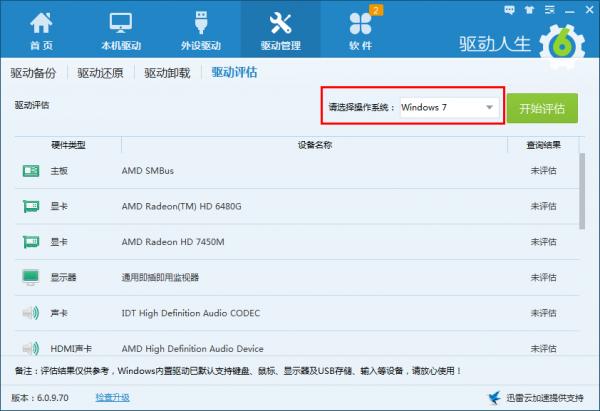Click the 设备名称 column header
Screen dimensions: 600x411
click(315, 145)
